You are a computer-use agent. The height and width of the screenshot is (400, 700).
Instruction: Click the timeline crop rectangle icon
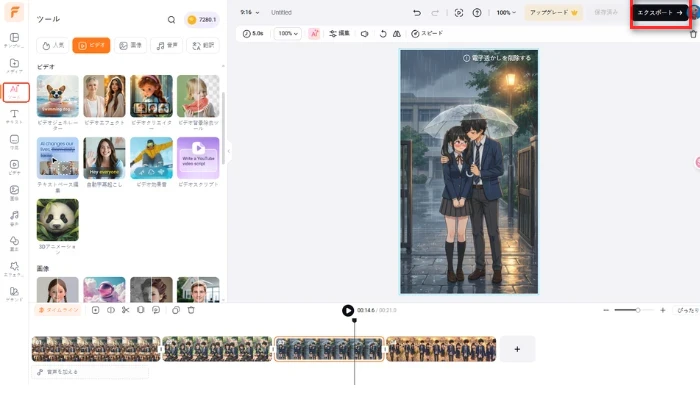pyautogui.click(x=141, y=310)
